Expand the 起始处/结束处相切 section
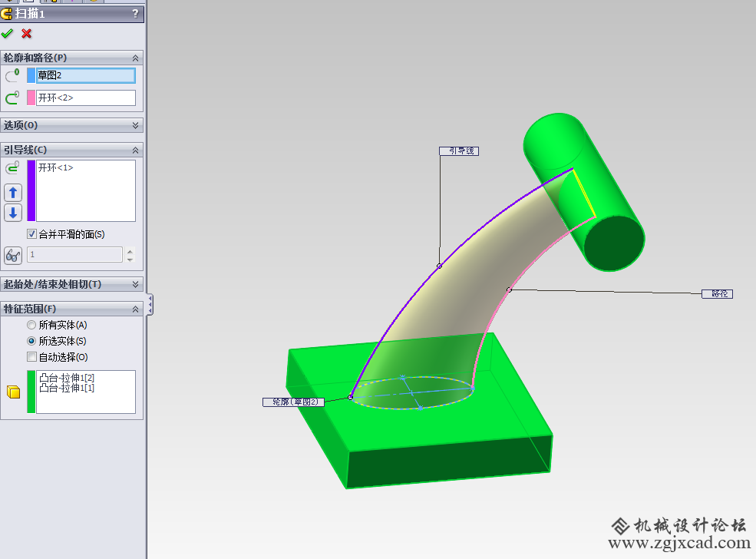 pos(136,285)
